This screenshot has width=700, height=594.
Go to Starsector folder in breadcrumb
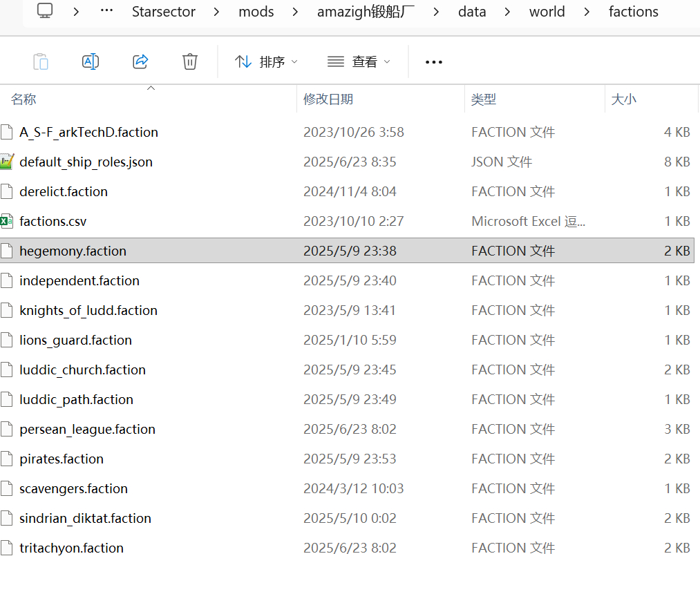click(164, 12)
